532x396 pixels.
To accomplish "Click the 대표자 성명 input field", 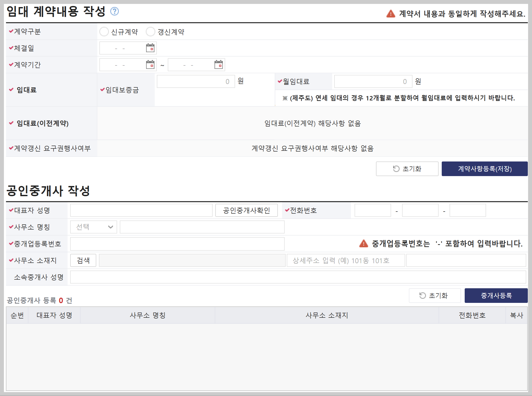I will point(141,210).
